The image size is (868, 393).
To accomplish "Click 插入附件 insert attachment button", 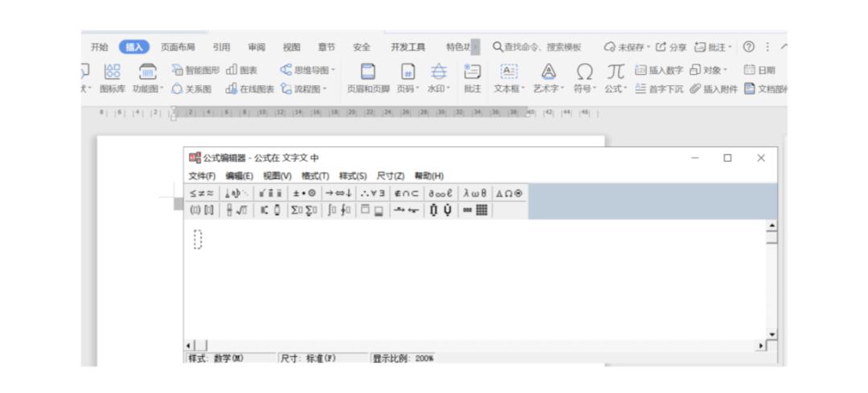I will [714, 88].
